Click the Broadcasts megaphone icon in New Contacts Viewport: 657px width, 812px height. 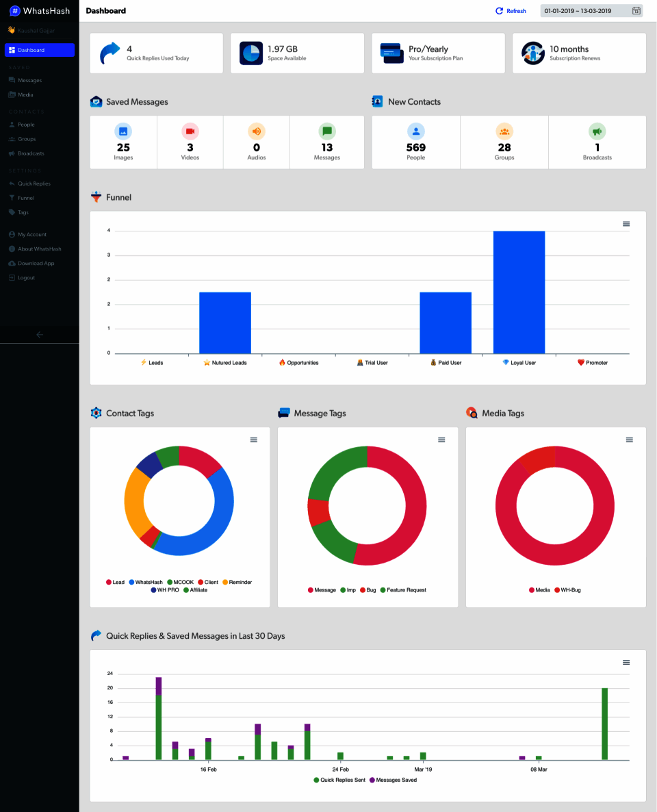click(x=597, y=131)
